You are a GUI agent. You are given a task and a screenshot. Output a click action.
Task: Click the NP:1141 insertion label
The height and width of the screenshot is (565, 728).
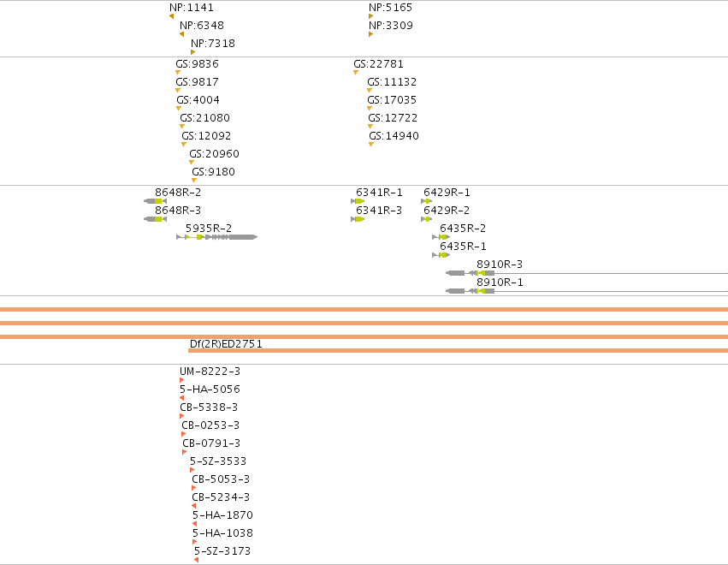coord(192,8)
